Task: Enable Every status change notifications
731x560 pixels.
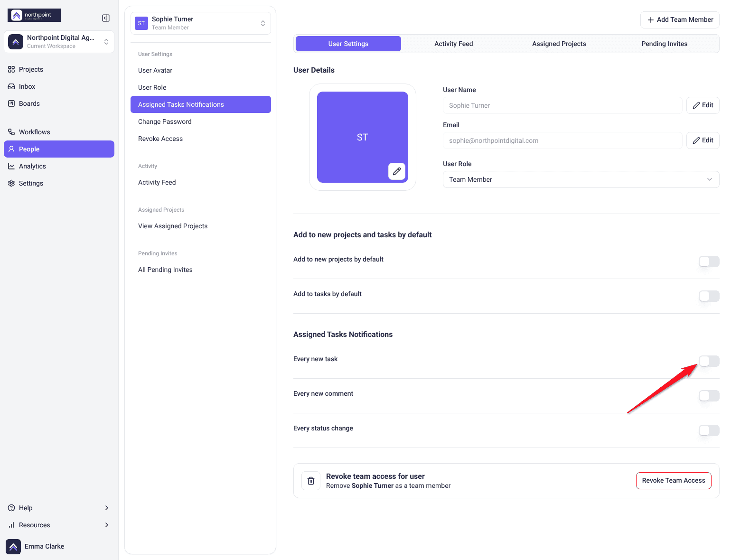Action: [x=709, y=430]
